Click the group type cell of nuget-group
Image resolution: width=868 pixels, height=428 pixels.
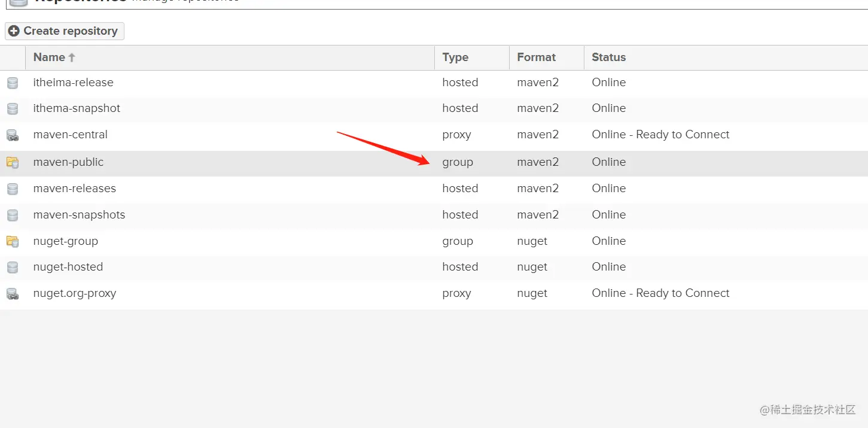point(458,241)
